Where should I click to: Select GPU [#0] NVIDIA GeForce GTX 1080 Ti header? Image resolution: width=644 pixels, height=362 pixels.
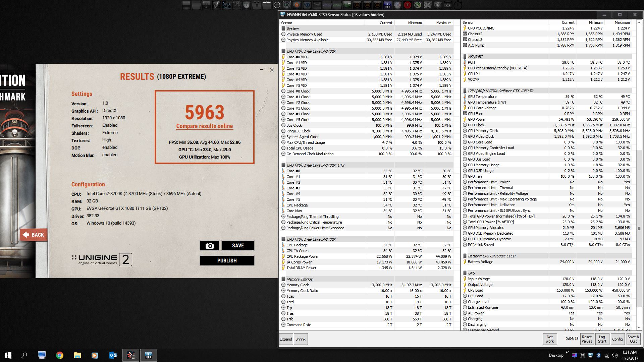[x=547, y=91]
